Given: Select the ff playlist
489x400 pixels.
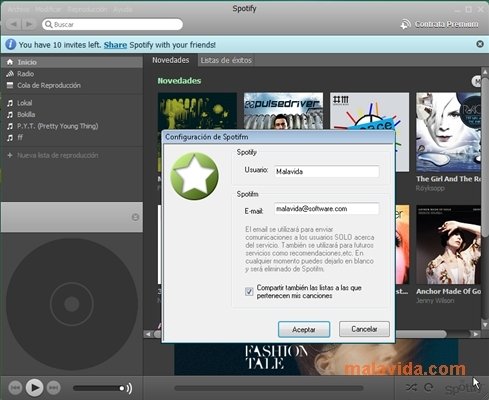Looking at the screenshot, I should coord(72,137).
